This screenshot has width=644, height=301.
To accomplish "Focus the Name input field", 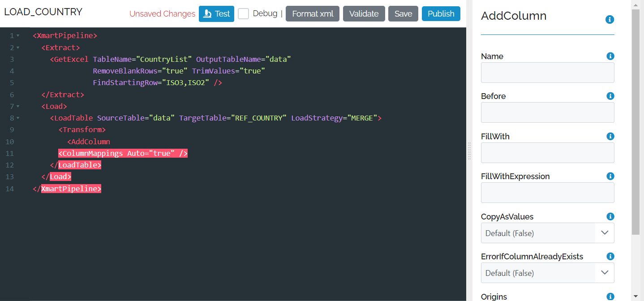I will (x=547, y=73).
